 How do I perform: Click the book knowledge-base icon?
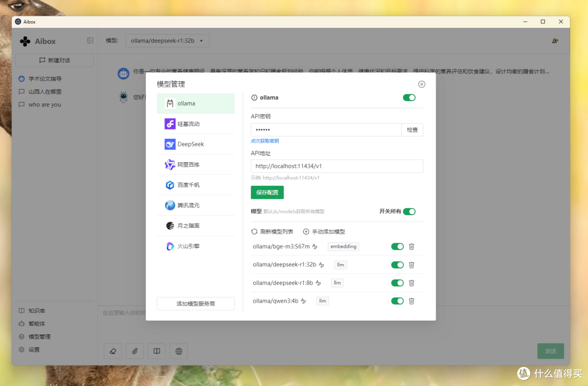click(x=157, y=351)
